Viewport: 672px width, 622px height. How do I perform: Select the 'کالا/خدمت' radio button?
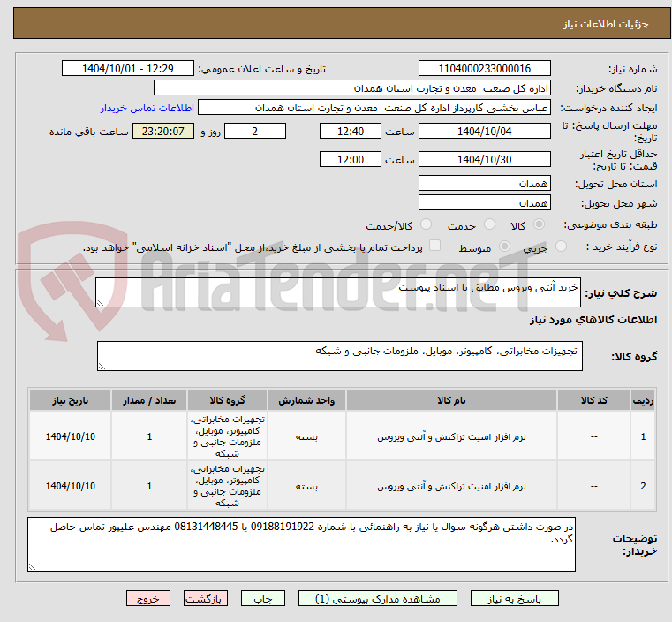426,224
